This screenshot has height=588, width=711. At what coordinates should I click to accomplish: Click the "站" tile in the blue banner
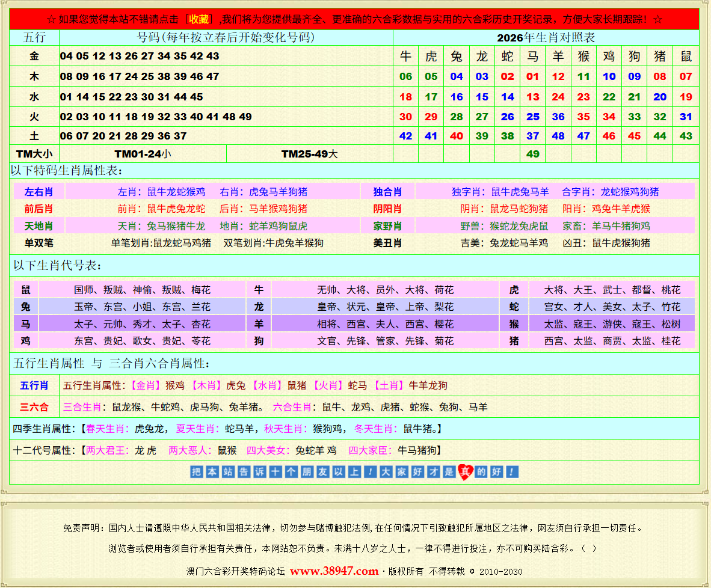pyautogui.click(x=227, y=472)
